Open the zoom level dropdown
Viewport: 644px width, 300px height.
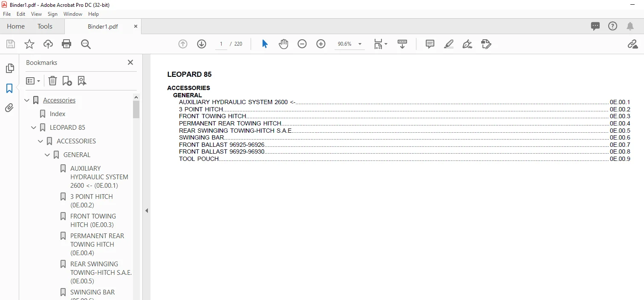click(x=360, y=44)
